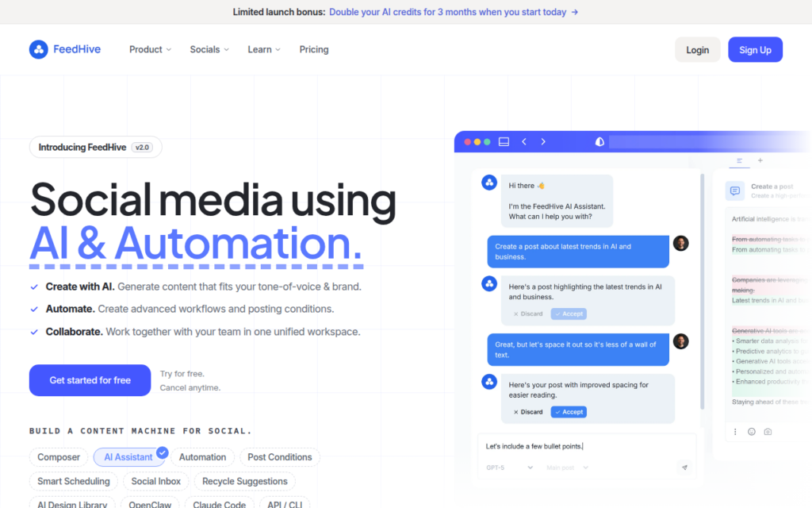The width and height of the screenshot is (812, 508).
Task: Click the Login button
Action: pos(697,50)
